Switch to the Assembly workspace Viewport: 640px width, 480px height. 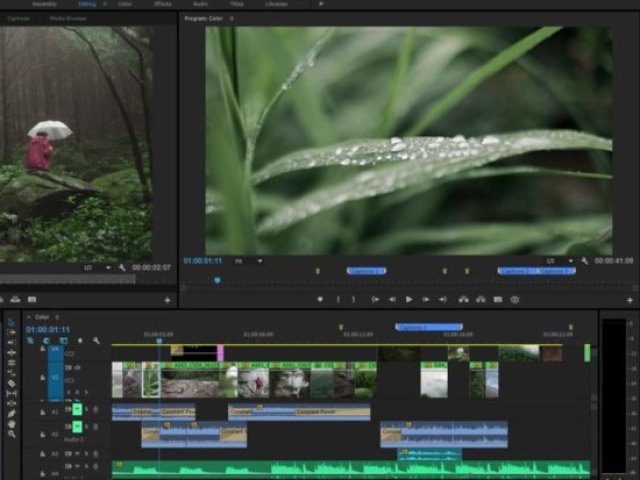point(44,4)
